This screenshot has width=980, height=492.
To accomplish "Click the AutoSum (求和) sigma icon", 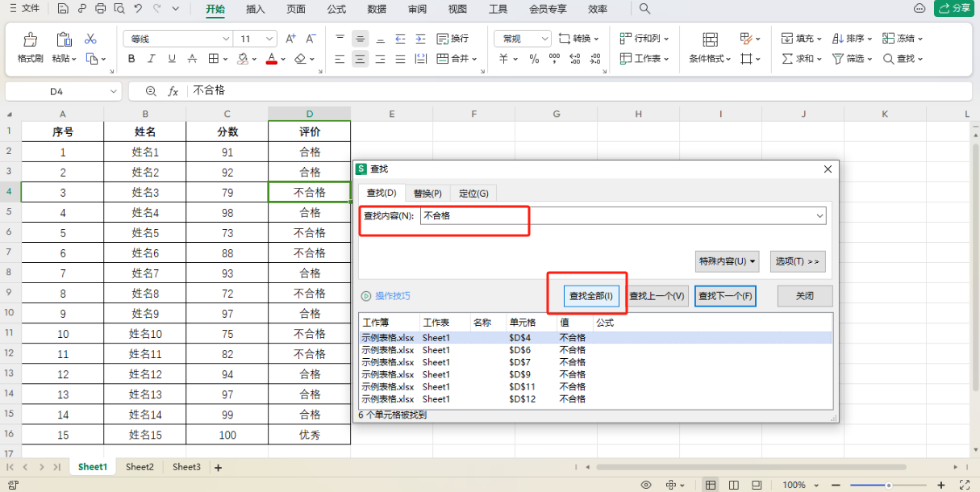I will click(x=787, y=59).
